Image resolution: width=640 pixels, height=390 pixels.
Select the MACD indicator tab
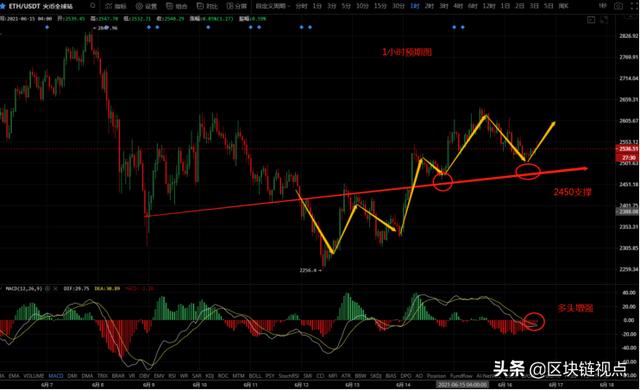(56, 376)
